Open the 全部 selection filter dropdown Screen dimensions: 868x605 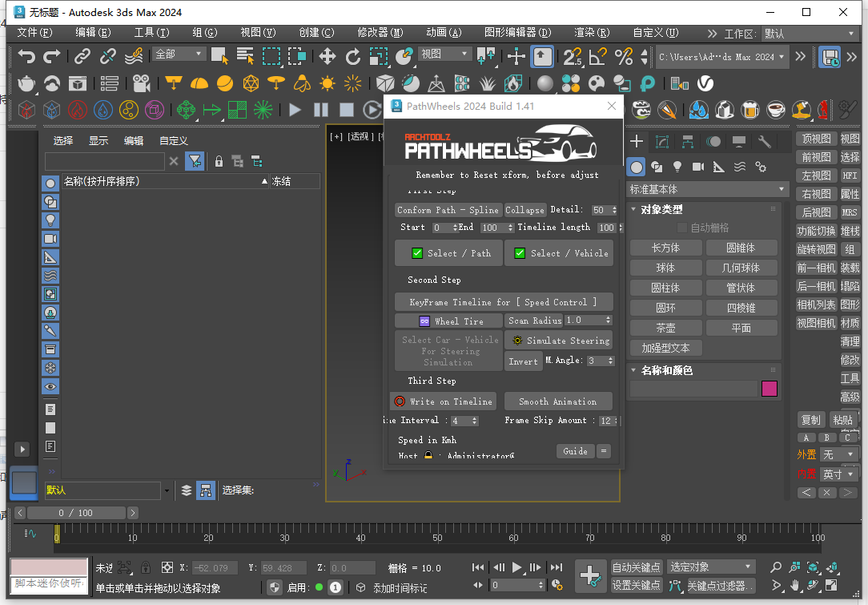pyautogui.click(x=179, y=54)
